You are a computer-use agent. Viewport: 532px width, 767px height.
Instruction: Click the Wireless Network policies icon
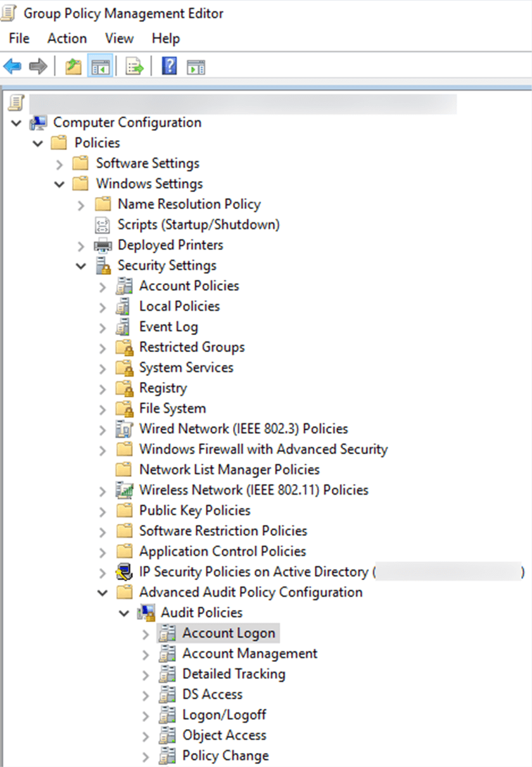pos(123,490)
